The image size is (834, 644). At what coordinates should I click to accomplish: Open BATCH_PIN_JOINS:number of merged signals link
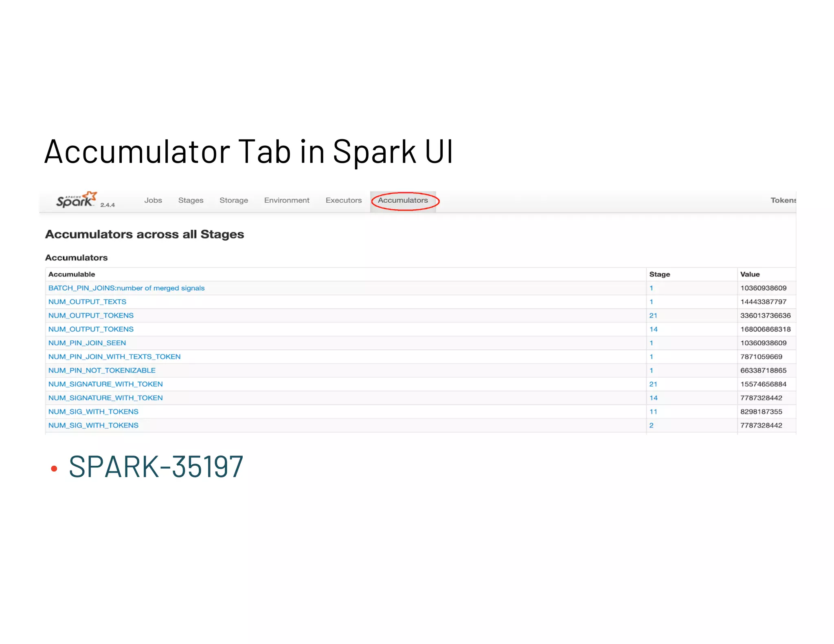tap(126, 288)
